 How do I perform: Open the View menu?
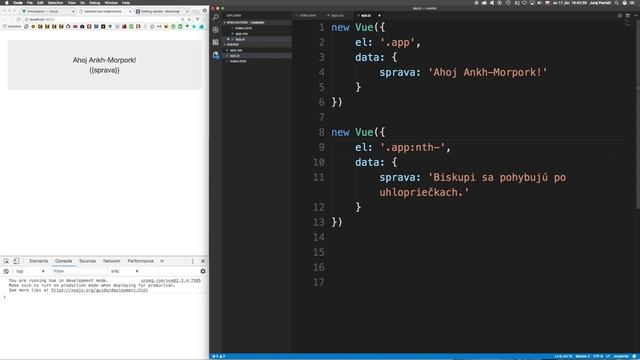[x=71, y=2]
